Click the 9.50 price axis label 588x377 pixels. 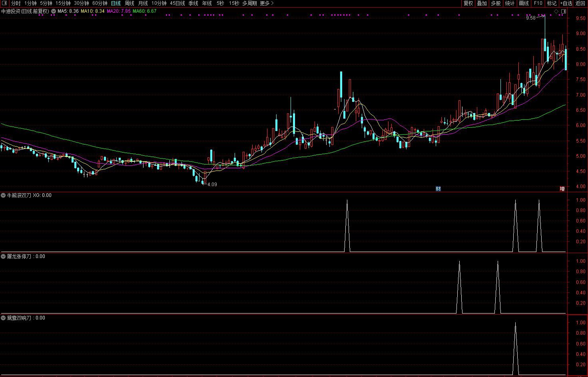pos(580,18)
